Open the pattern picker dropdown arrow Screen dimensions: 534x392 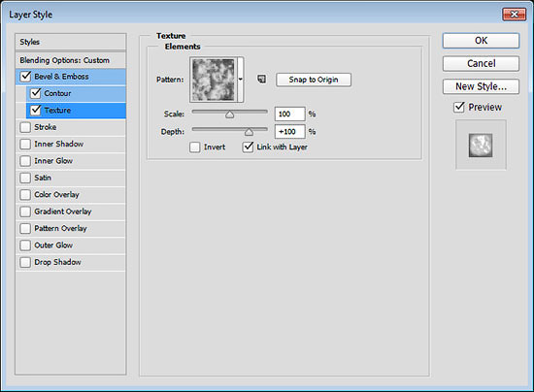click(x=241, y=80)
